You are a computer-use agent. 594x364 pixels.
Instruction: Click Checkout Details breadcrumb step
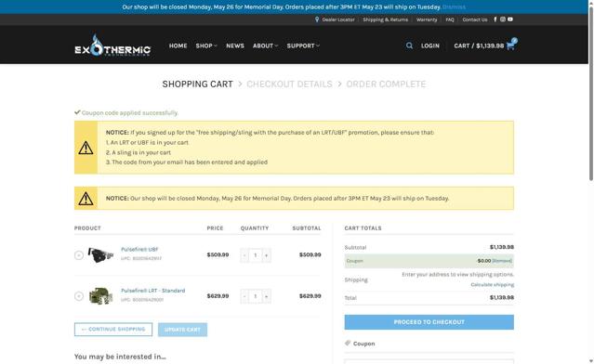289,84
